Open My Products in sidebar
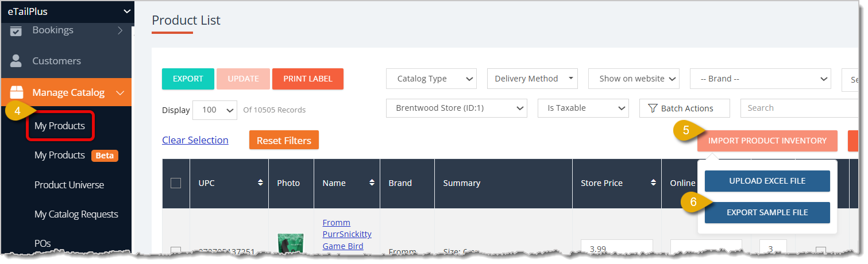The image size is (868, 264). coord(60,126)
